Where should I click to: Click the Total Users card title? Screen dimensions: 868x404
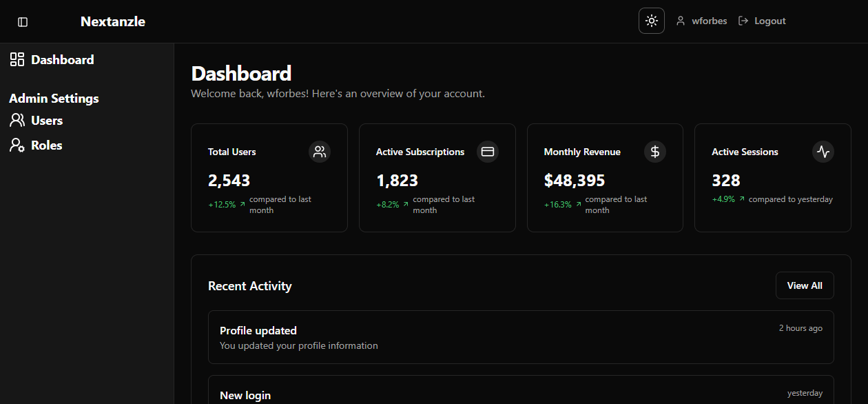point(232,152)
